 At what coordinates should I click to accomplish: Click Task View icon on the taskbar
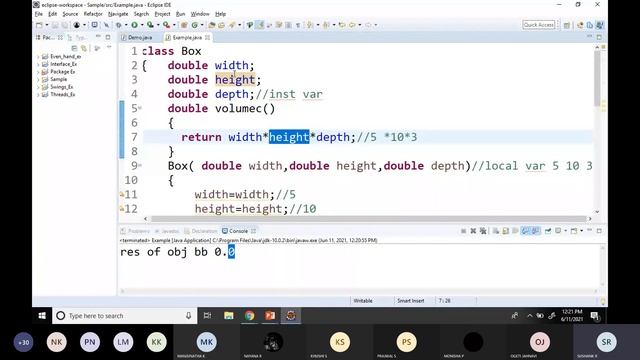tap(207, 316)
